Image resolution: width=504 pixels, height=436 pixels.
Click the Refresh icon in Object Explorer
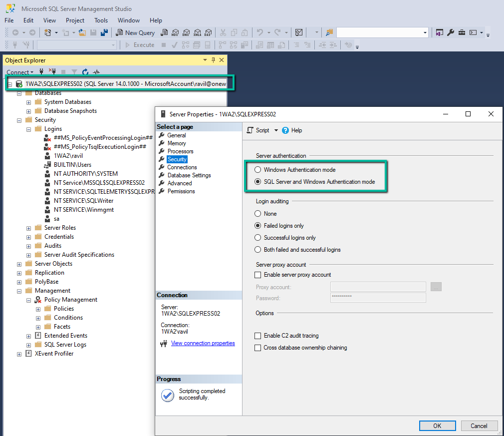[x=85, y=72]
